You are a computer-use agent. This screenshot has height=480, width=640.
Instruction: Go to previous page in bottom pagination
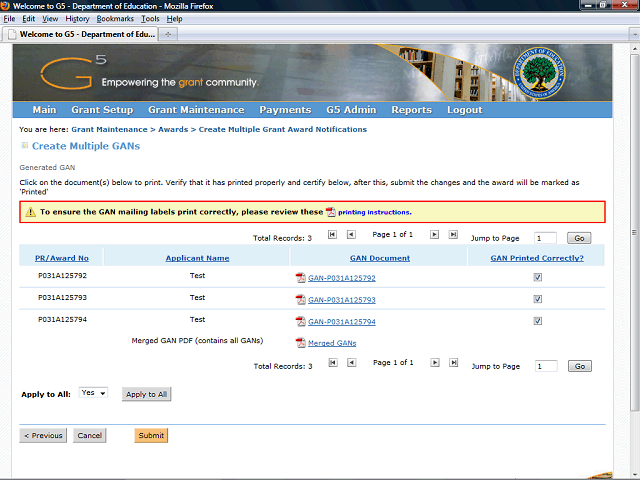(x=350, y=363)
